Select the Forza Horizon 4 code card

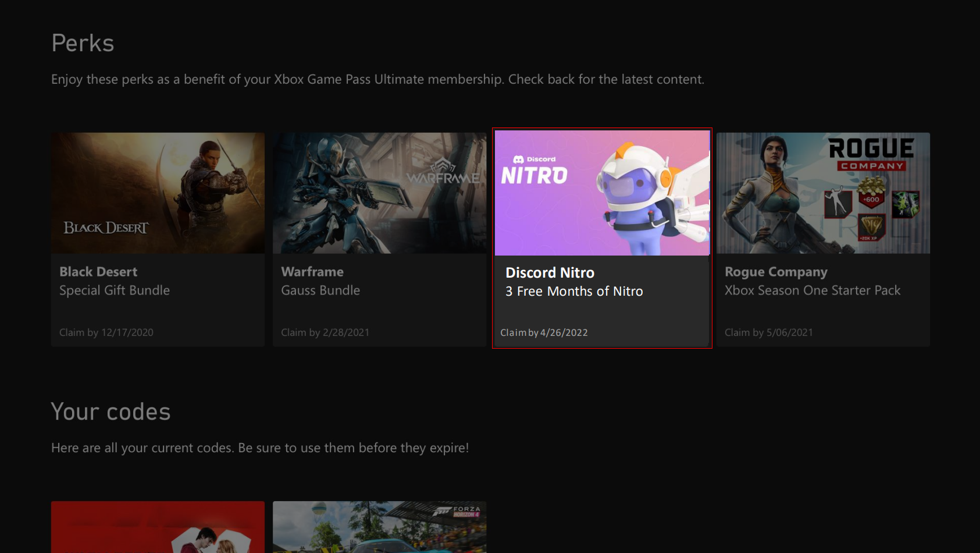(x=379, y=527)
